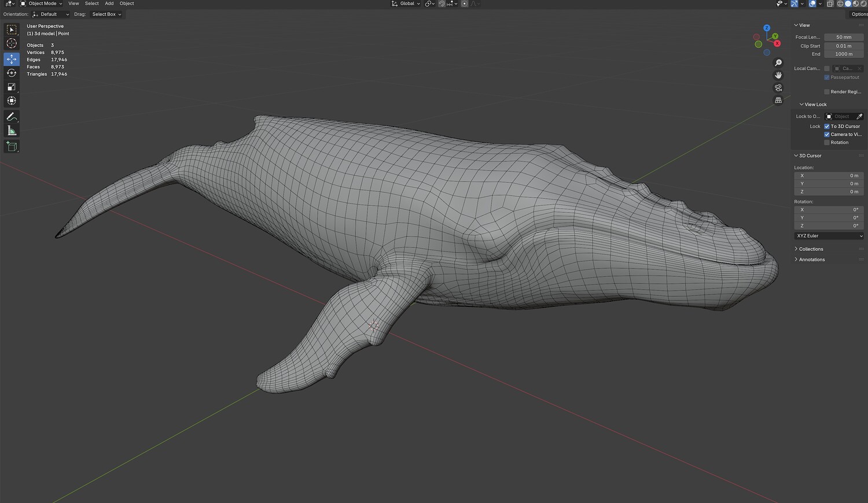The width and height of the screenshot is (868, 503).
Task: Switch to solid viewport shading
Action: click(x=848, y=3)
